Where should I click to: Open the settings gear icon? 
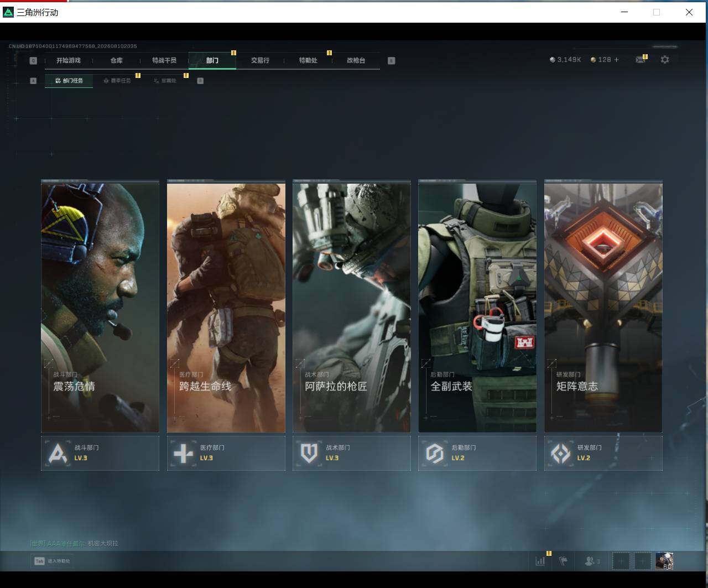click(665, 60)
